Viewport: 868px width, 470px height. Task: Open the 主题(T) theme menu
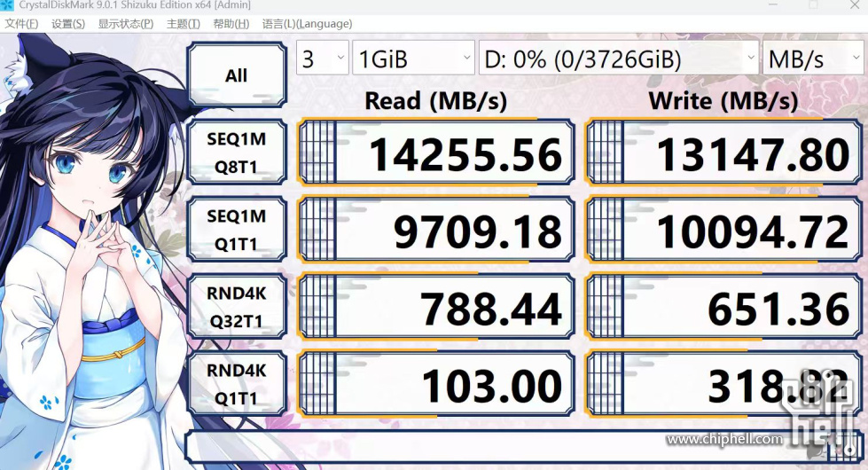pyautogui.click(x=183, y=24)
